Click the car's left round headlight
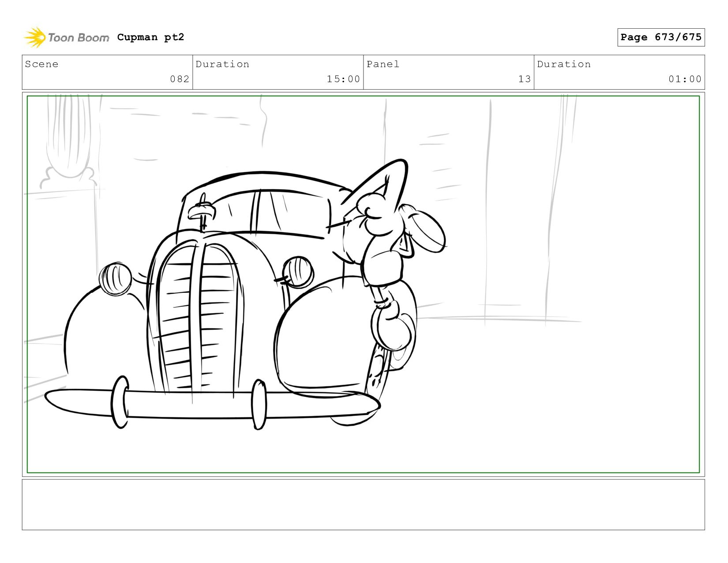Image resolution: width=728 pixels, height=563 pixels. [x=116, y=279]
